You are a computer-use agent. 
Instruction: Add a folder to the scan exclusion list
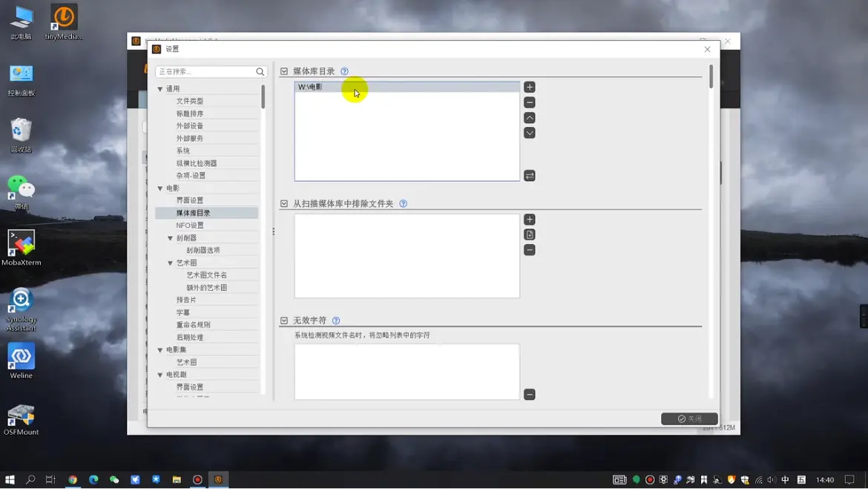click(x=530, y=220)
